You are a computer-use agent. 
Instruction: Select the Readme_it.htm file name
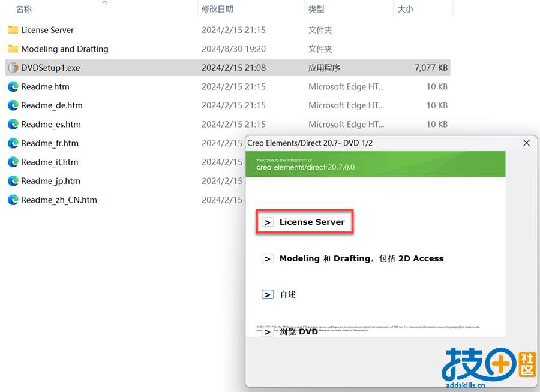[x=50, y=162]
